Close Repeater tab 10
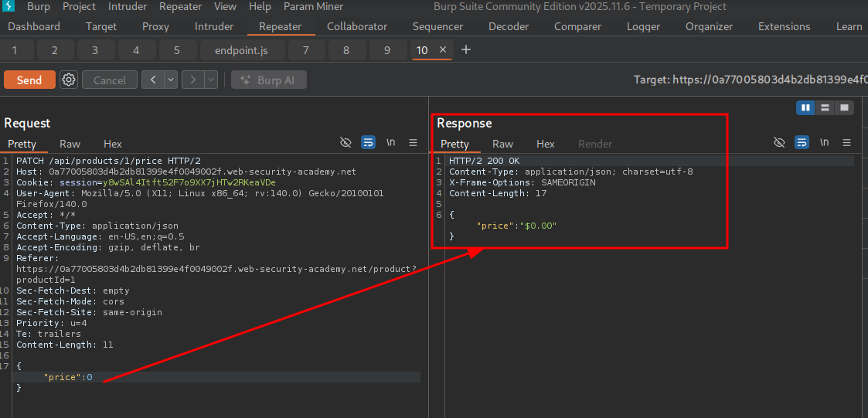This screenshot has width=868, height=418. click(x=442, y=49)
